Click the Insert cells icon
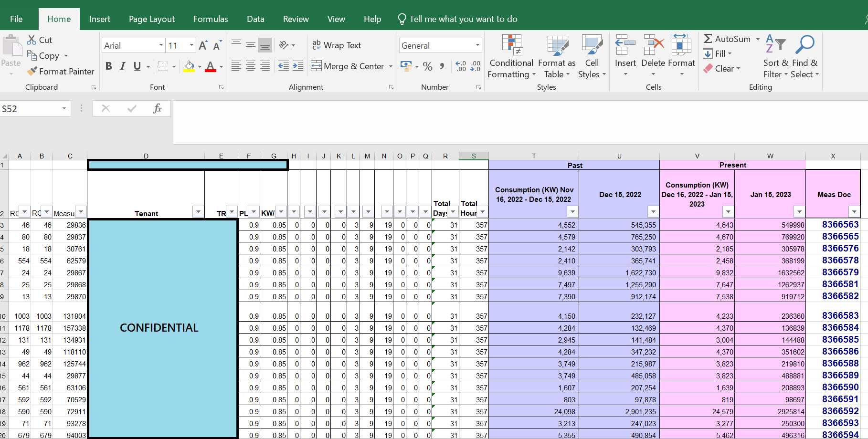Viewport: 868px width, 439px height. pos(625,45)
